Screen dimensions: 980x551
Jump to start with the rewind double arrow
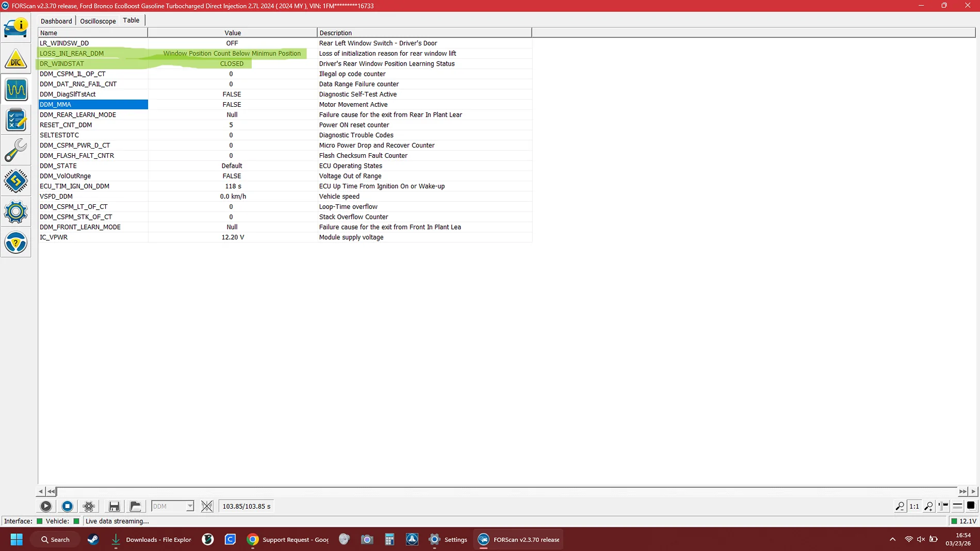pos(51,491)
